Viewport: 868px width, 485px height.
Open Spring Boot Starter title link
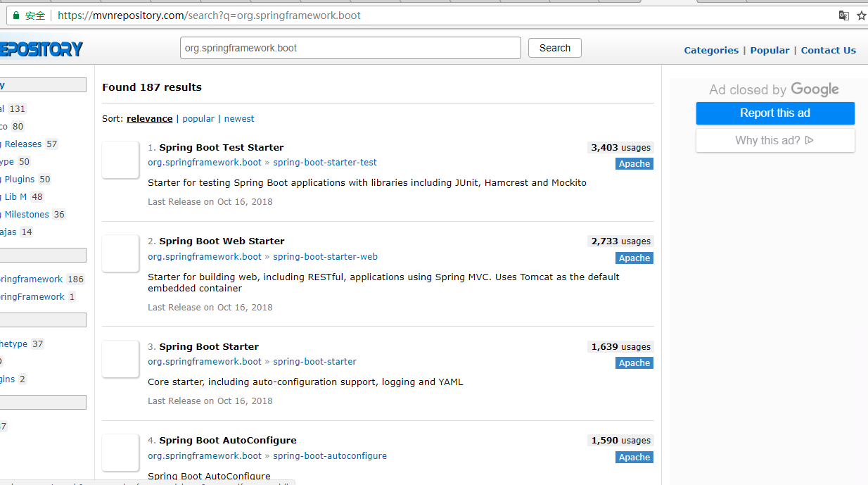coord(209,347)
